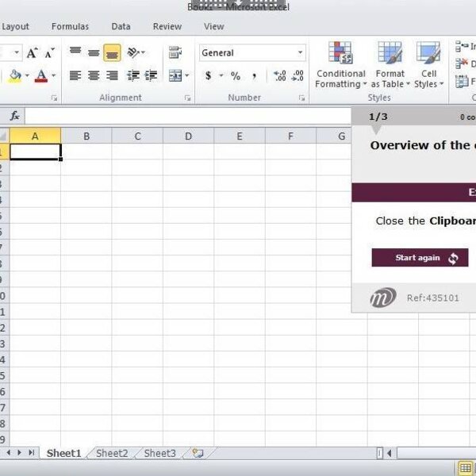Open the Page Layout ribbon tab
This screenshot has height=476, width=476.
[14, 27]
